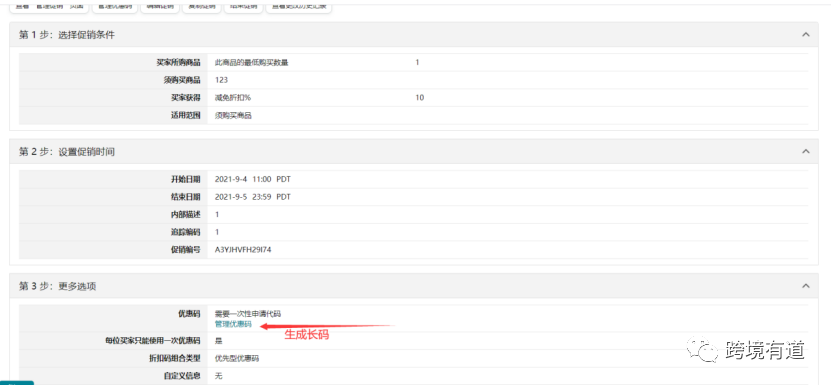831x386 pixels.
Task: Open the 管理优惠码 link
Action: [233, 324]
